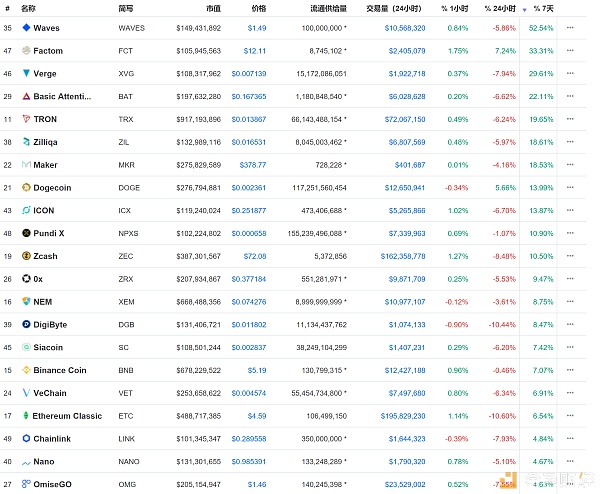This screenshot has height=494, width=600.
Task: Open the more-options menu for Zcash row
Action: 570,256
